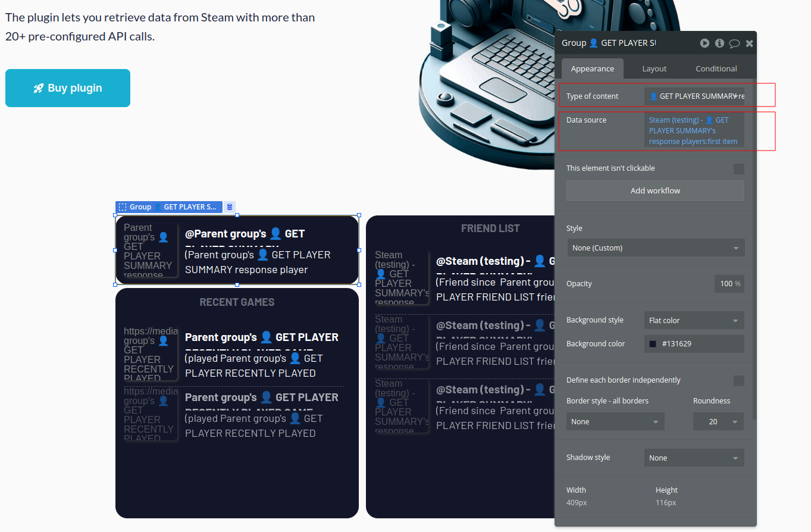Click the Opacity value field
The height and width of the screenshot is (532, 811).
729,283
